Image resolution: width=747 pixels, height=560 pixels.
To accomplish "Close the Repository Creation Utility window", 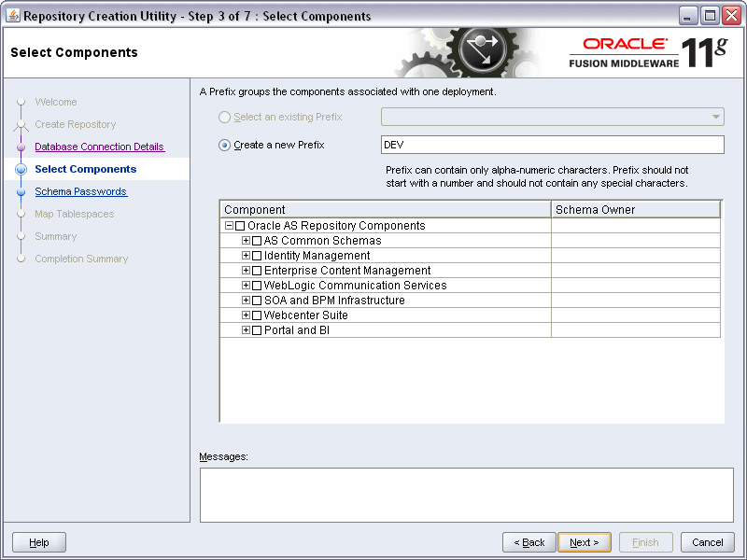I will [x=731, y=16].
